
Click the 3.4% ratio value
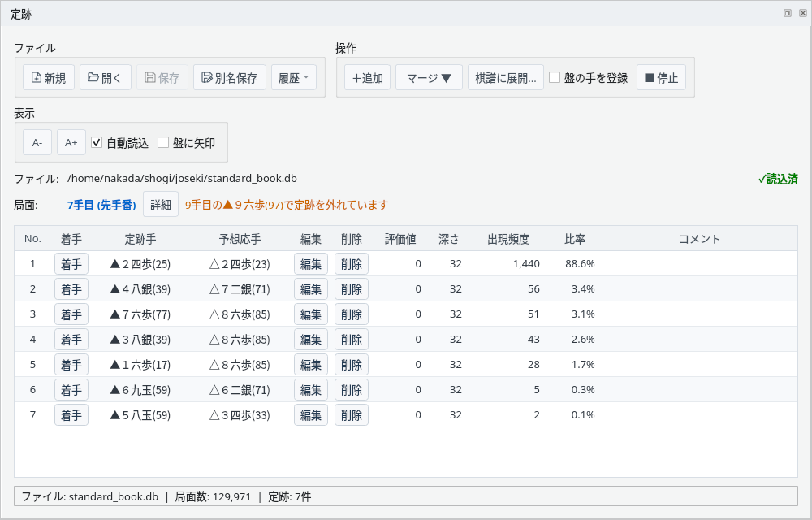tap(582, 289)
